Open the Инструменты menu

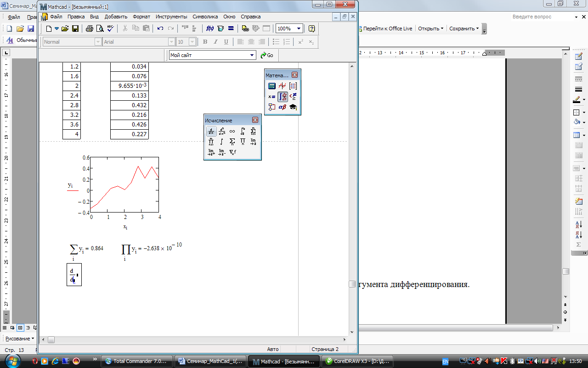pos(171,17)
